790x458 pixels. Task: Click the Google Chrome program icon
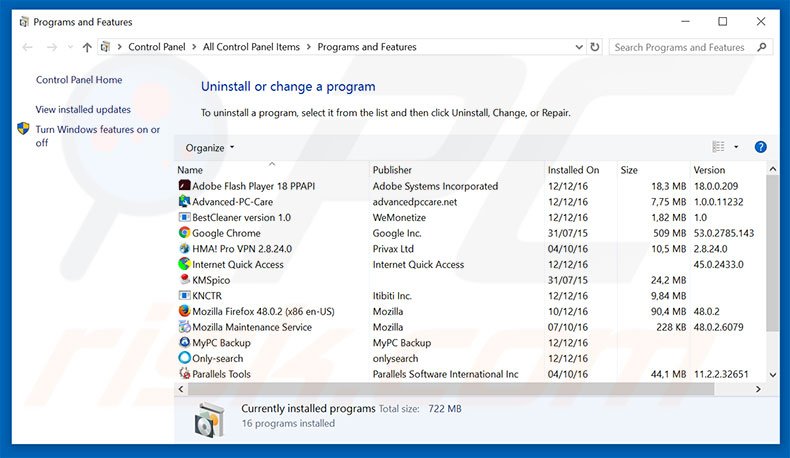coord(184,233)
